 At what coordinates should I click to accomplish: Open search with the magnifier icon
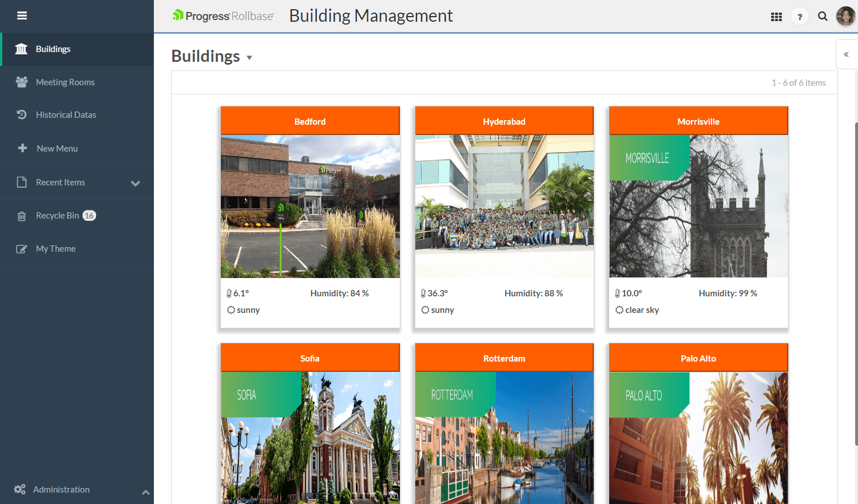pos(823,17)
